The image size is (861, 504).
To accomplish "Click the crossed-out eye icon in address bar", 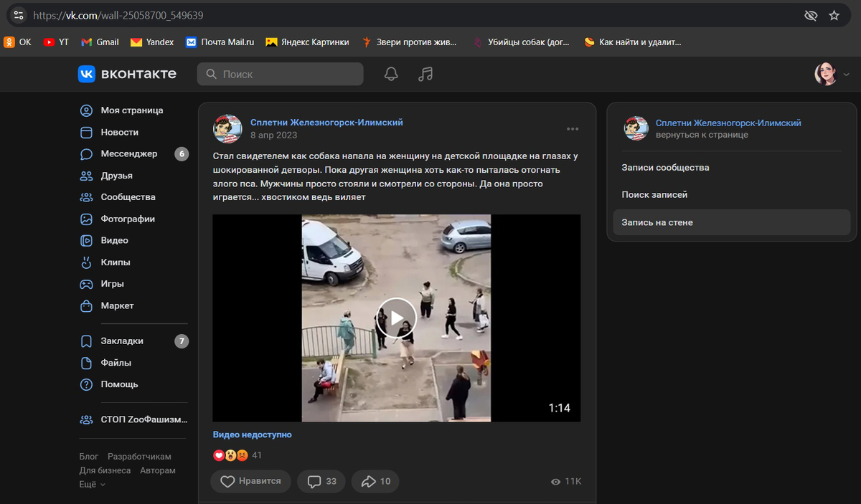I will (811, 15).
